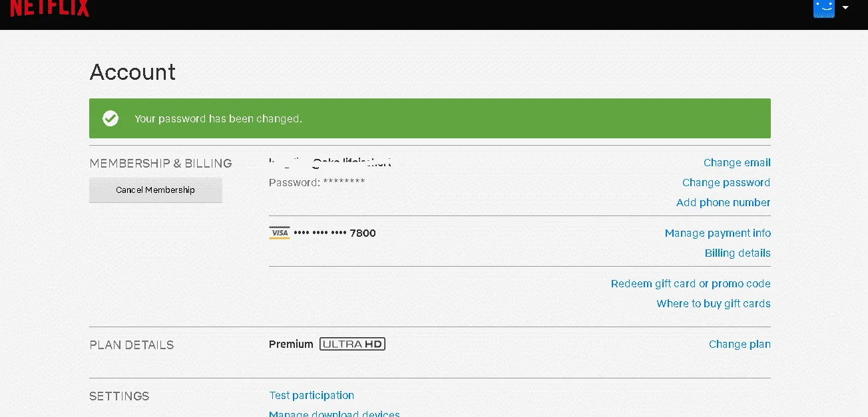
Task: View Billing details link
Action: 738,253
